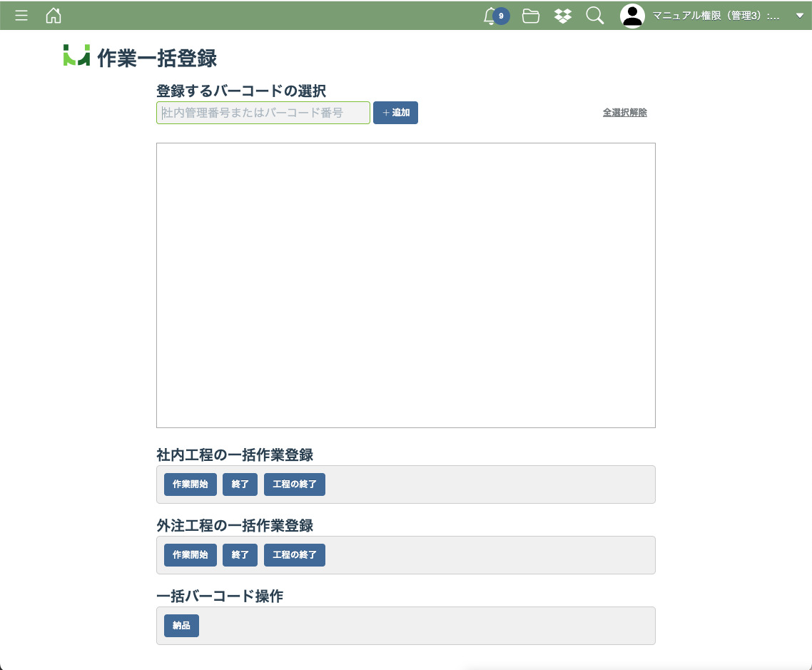Click 終了 under 外注工程の一括作業登録
Image resolution: width=812 pixels, height=670 pixels.
click(240, 554)
